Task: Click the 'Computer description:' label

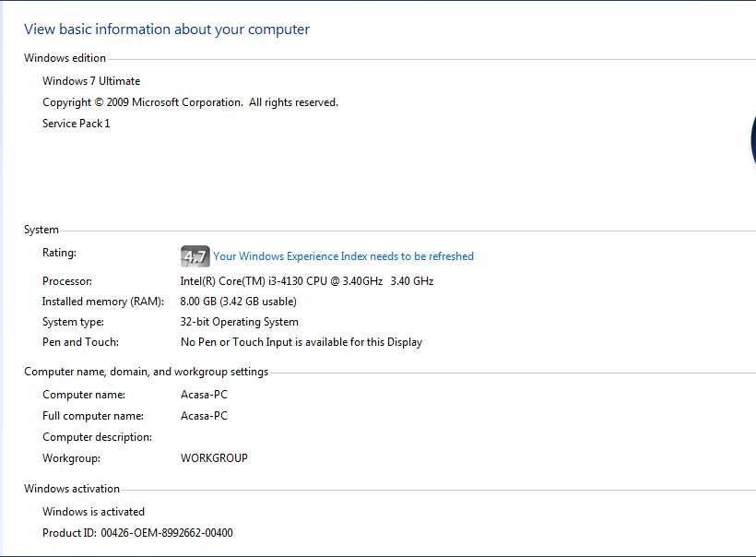Action: tap(97, 437)
